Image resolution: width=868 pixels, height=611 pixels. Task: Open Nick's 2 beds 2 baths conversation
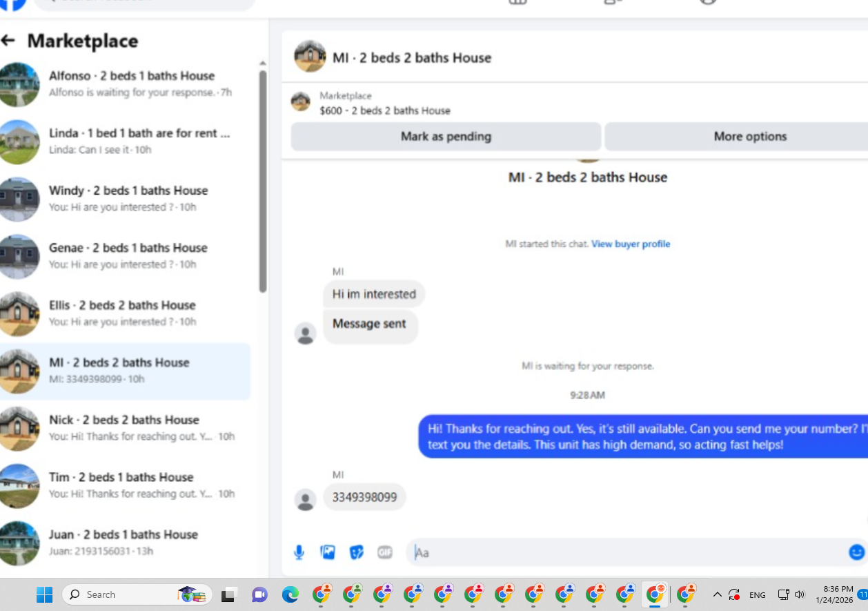point(125,428)
